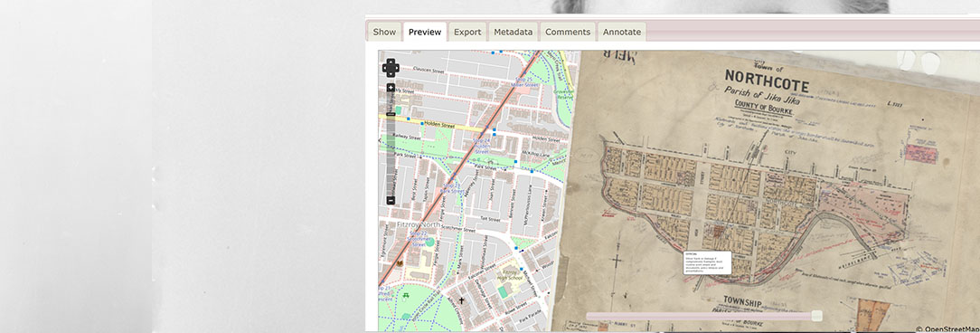Pan map east with right arrow
The image size is (980, 333).
click(396, 68)
